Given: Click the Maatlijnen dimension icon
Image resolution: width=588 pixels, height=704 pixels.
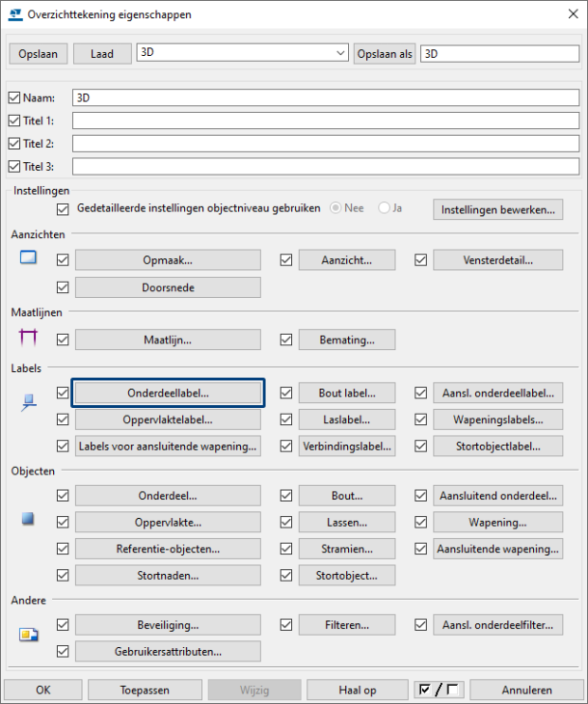Looking at the screenshot, I should tap(28, 338).
